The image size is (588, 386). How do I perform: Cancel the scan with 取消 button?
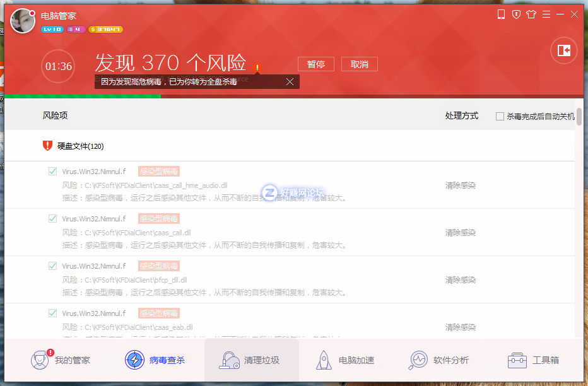[359, 64]
